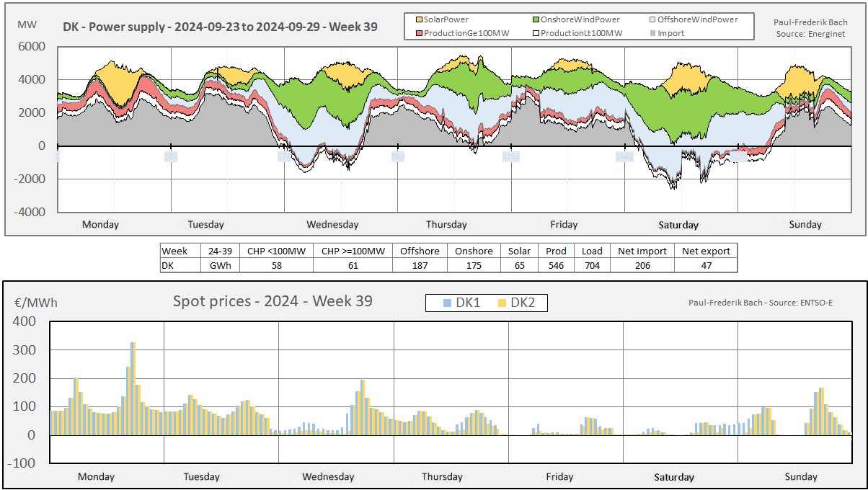This screenshot has width=868, height=490.
Task: Click Saturday label under spot prices chart
Action: [x=674, y=477]
